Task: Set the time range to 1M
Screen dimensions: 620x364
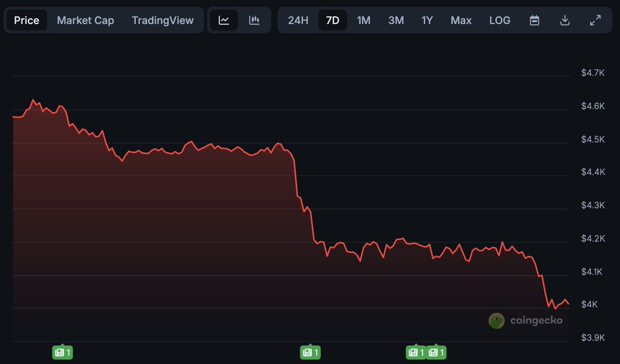Action: pyautogui.click(x=364, y=20)
